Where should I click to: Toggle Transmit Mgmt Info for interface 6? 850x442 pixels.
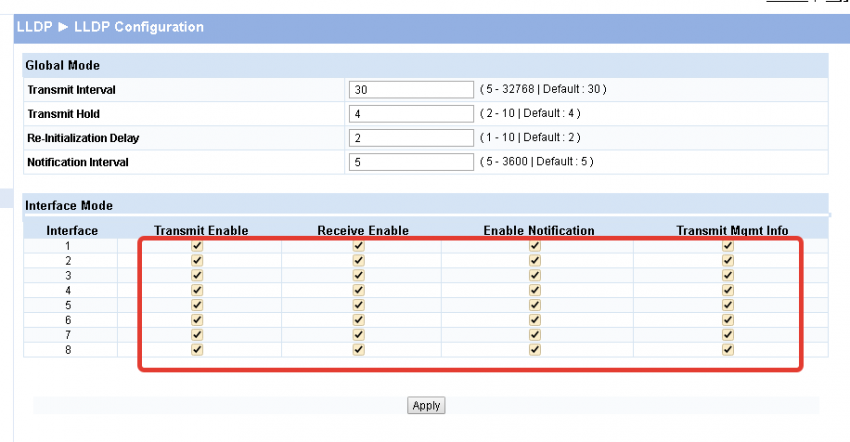click(728, 320)
